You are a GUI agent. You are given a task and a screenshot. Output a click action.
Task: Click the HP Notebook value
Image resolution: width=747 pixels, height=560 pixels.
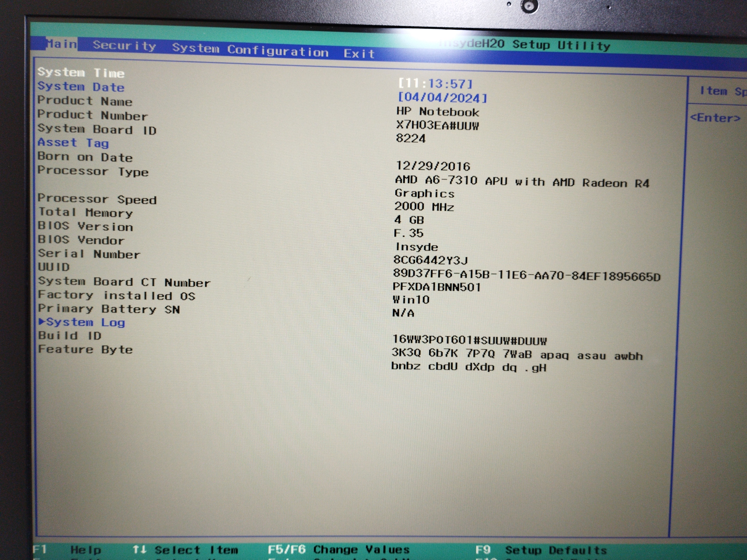tap(438, 112)
